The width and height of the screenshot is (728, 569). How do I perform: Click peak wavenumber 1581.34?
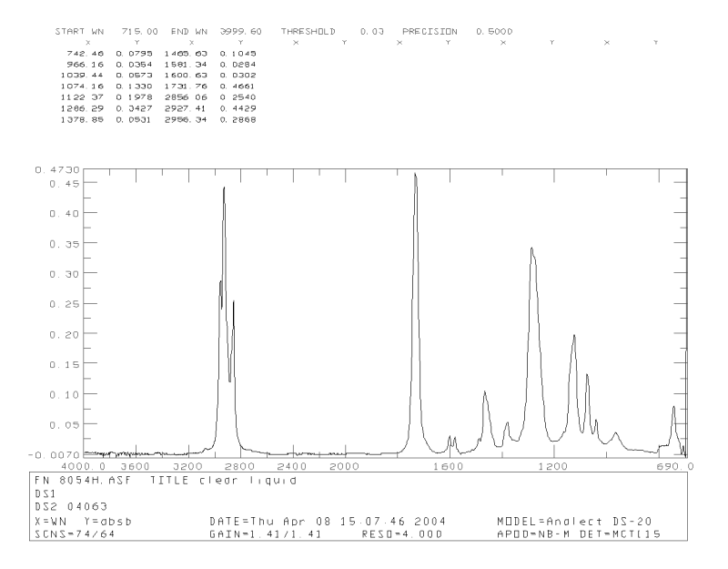pos(186,65)
